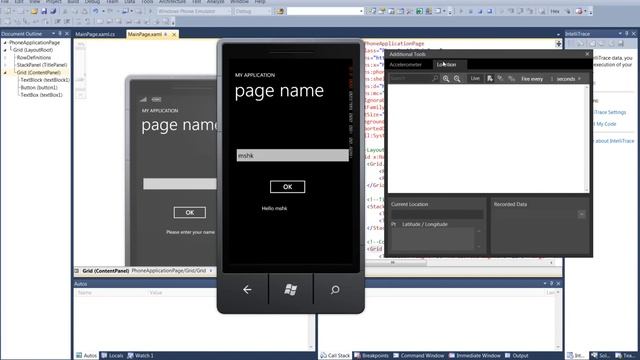Zoom in on the location map
This screenshot has width=640, height=360.
tap(446, 79)
